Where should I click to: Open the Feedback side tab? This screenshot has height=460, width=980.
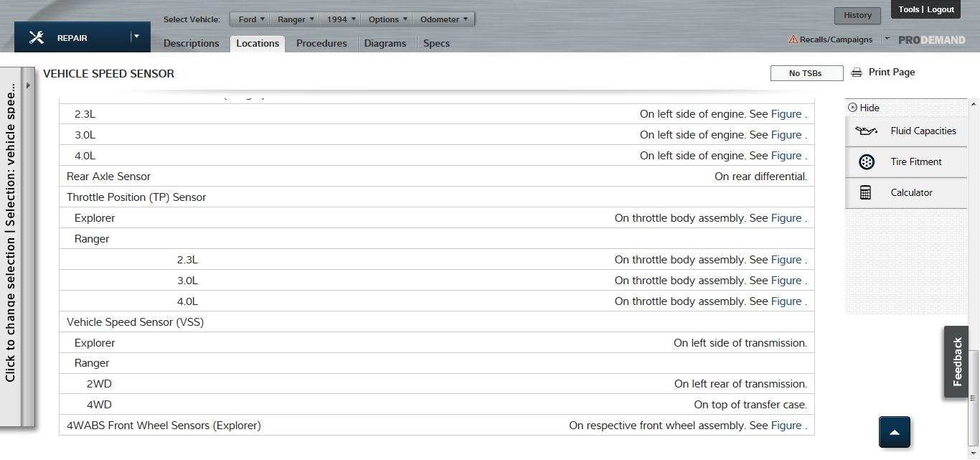(956, 362)
